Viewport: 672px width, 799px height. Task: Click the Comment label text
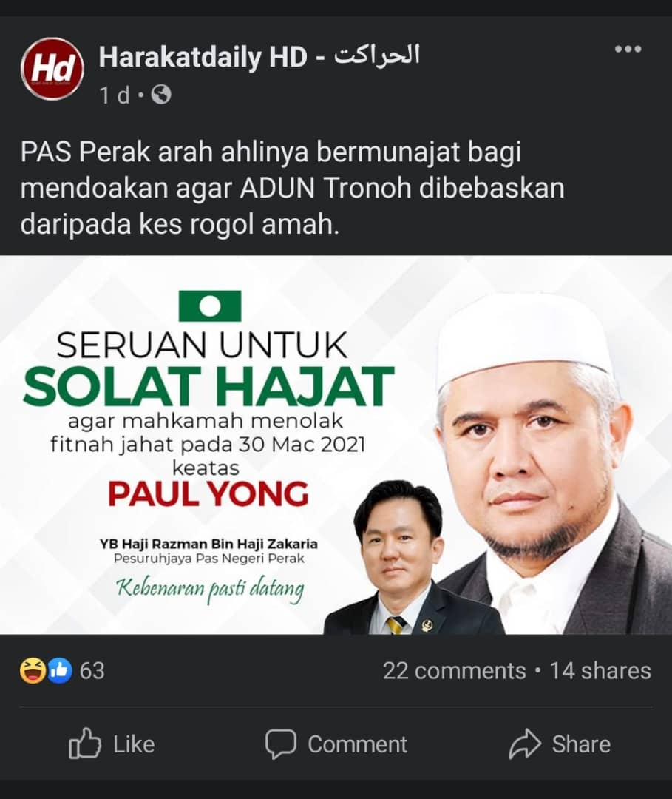coord(357,744)
